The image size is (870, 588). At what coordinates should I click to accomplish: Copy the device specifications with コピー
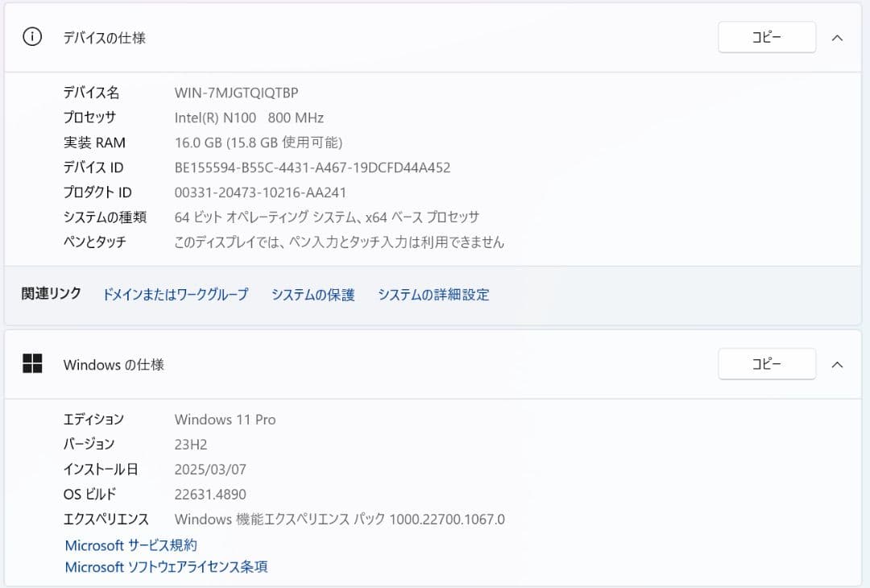coord(766,36)
